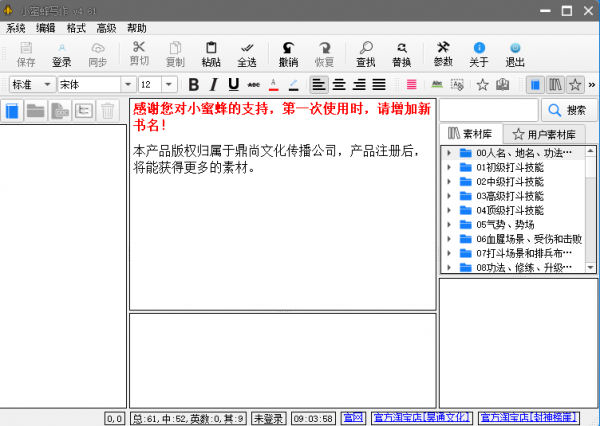Click the 退出 (exit) toolbar icon
Viewport: 600px width, 426px height.
pos(515,53)
